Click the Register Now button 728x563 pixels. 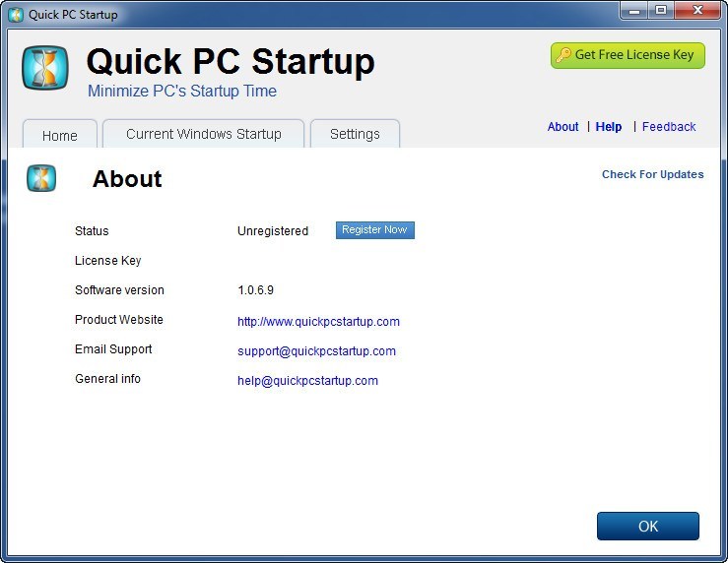[374, 230]
